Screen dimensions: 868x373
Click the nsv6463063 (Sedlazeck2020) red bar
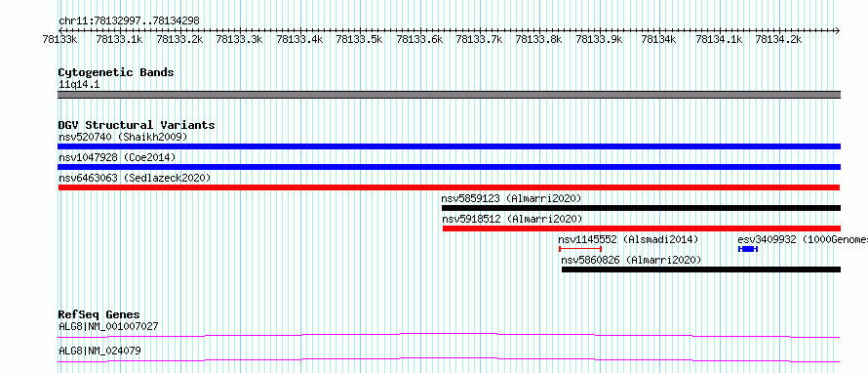click(449, 187)
